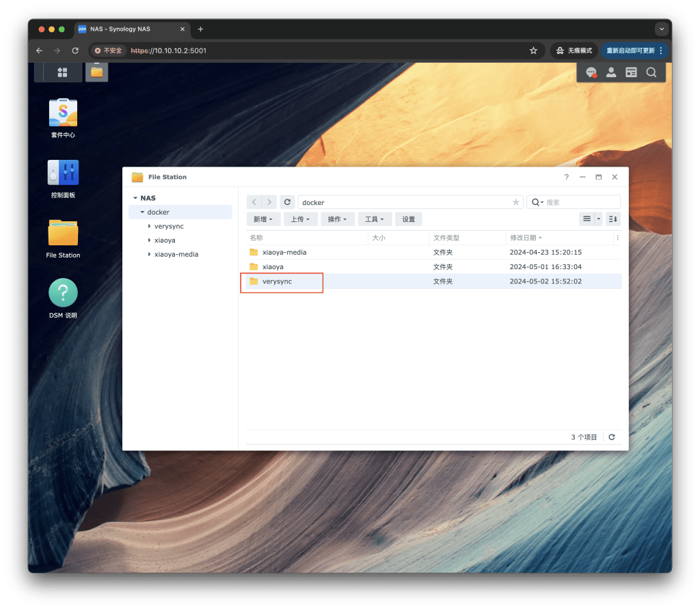Collapse the NAS tree node
This screenshot has height=610, width=700.
[135, 197]
